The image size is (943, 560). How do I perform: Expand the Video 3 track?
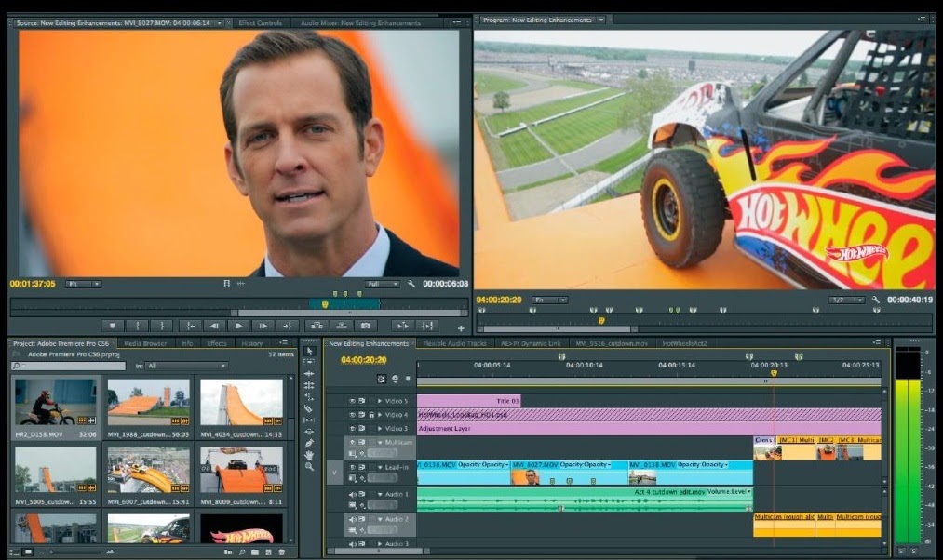[380, 429]
